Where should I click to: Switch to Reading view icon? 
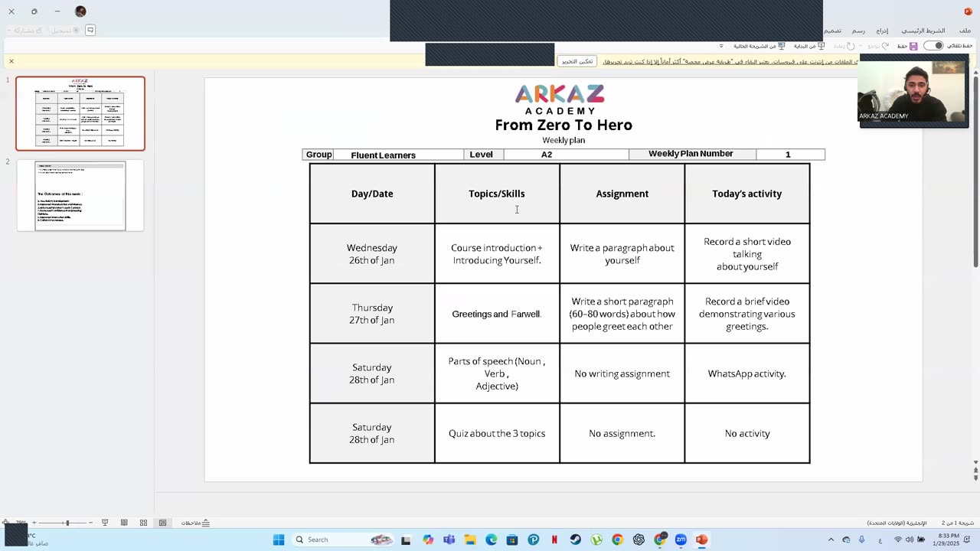tap(124, 523)
